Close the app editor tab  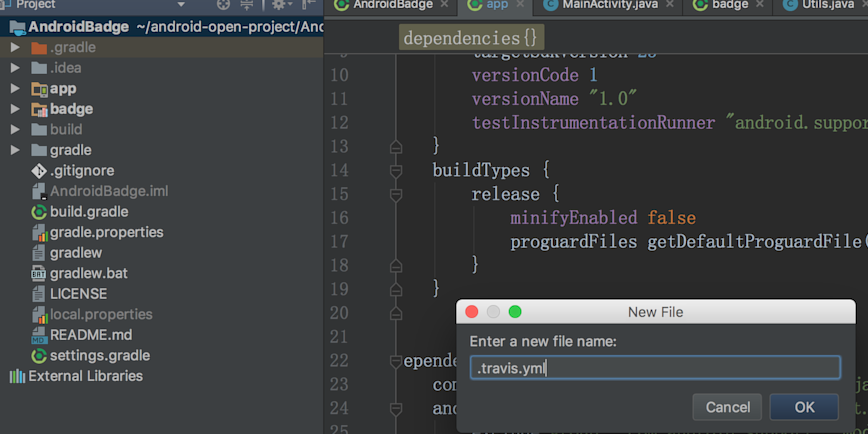click(520, 4)
